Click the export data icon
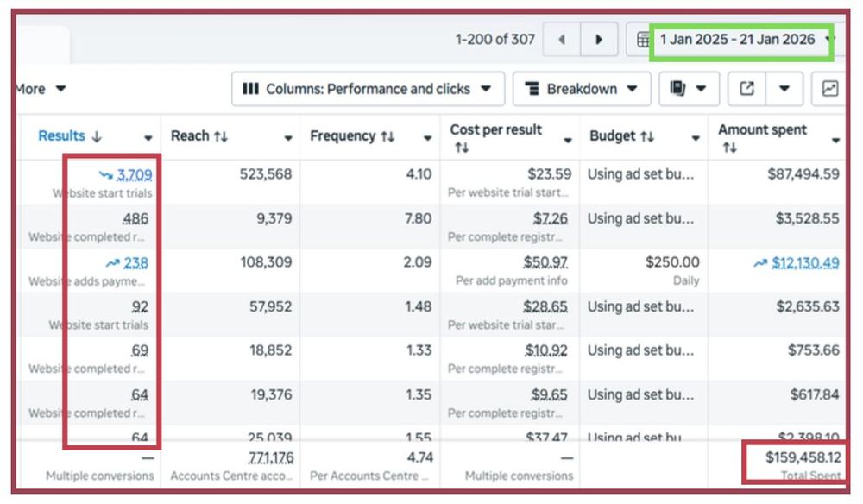Viewport: 863px width, 504px height. coord(746,89)
